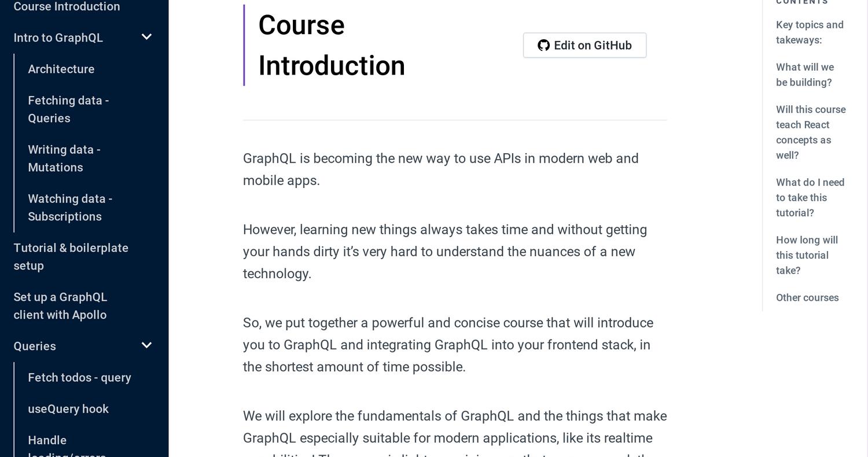Viewport: 868px width, 457px height.
Task: Select Writing data - Mutations page
Action: click(x=64, y=158)
